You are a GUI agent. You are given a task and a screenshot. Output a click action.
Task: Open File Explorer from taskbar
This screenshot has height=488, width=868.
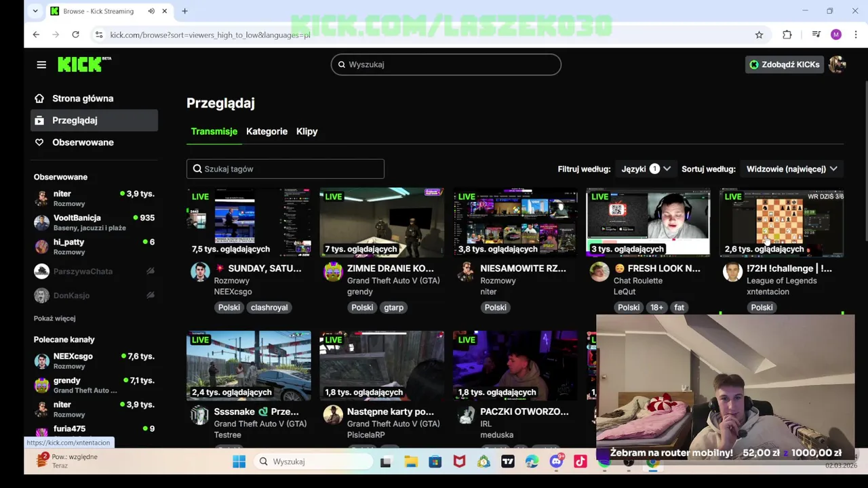point(411,462)
